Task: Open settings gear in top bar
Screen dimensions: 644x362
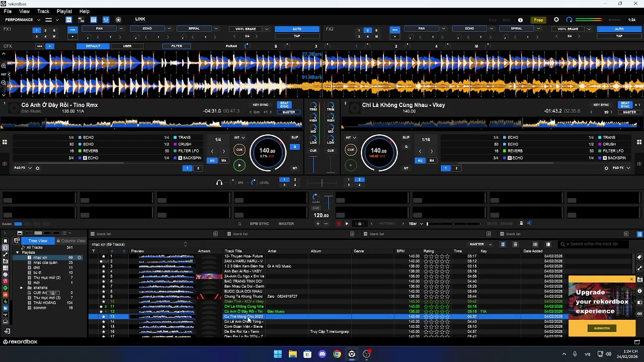Action: pos(556,20)
